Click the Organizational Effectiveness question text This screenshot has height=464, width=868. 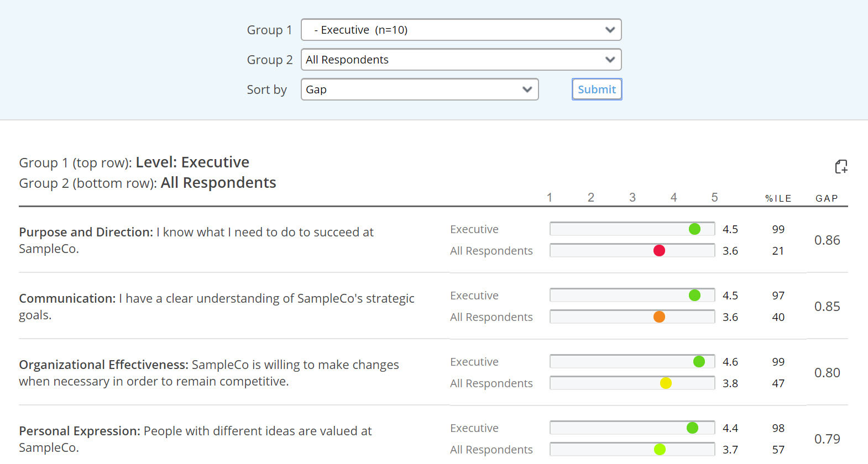coord(208,373)
